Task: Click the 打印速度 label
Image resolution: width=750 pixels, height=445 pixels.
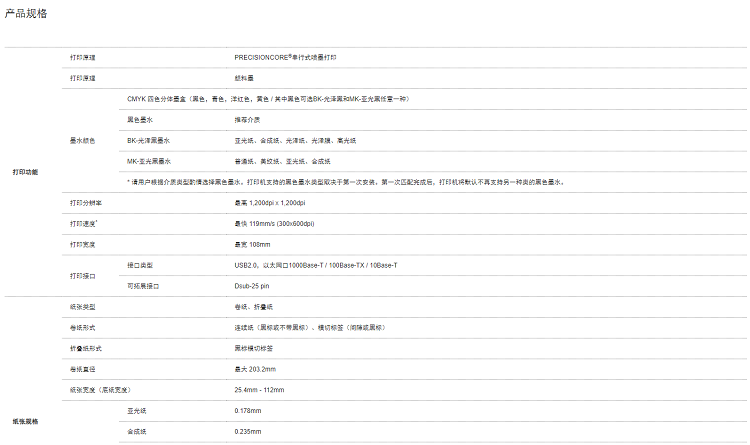Action: tap(83, 223)
